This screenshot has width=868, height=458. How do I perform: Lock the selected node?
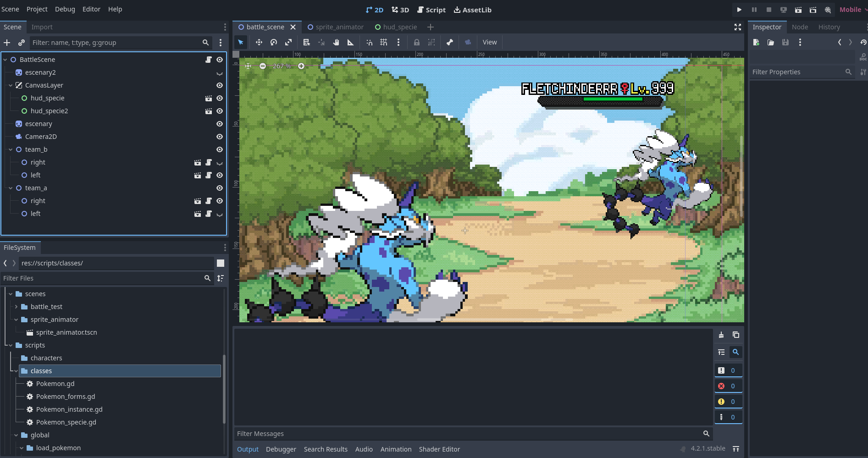click(x=416, y=42)
